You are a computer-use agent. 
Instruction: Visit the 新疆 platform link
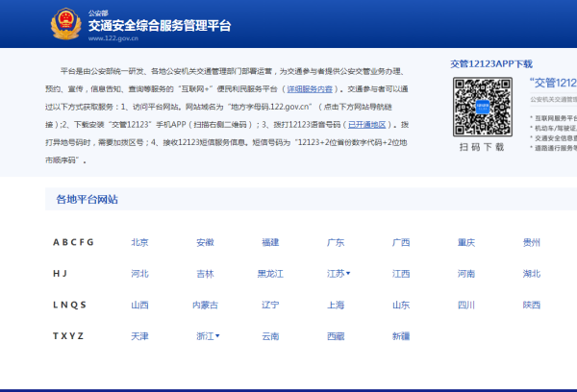pyautogui.click(x=401, y=336)
